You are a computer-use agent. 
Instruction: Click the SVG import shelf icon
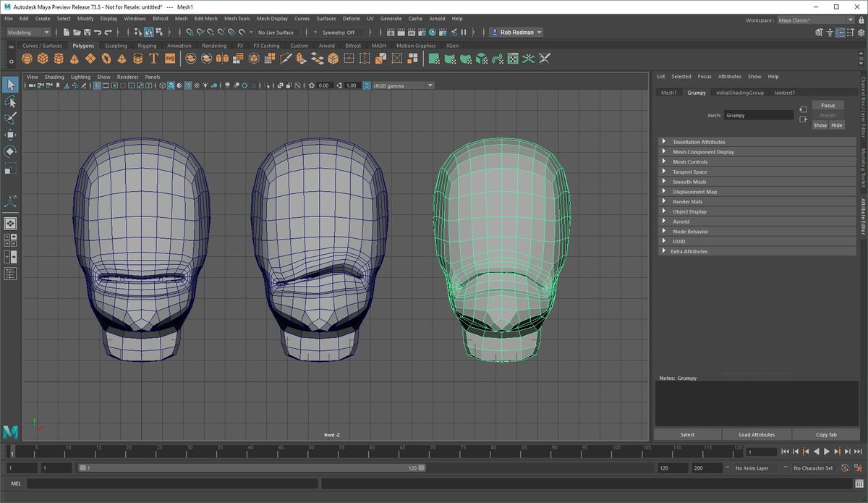click(170, 59)
